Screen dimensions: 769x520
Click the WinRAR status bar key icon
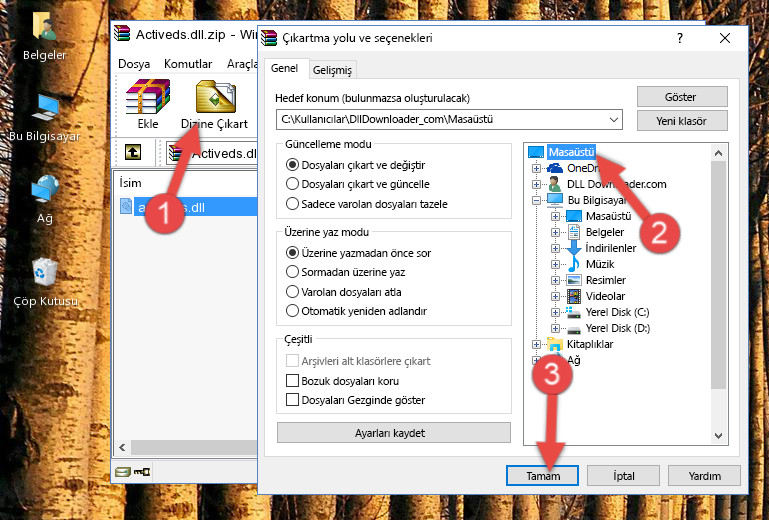tap(142, 472)
